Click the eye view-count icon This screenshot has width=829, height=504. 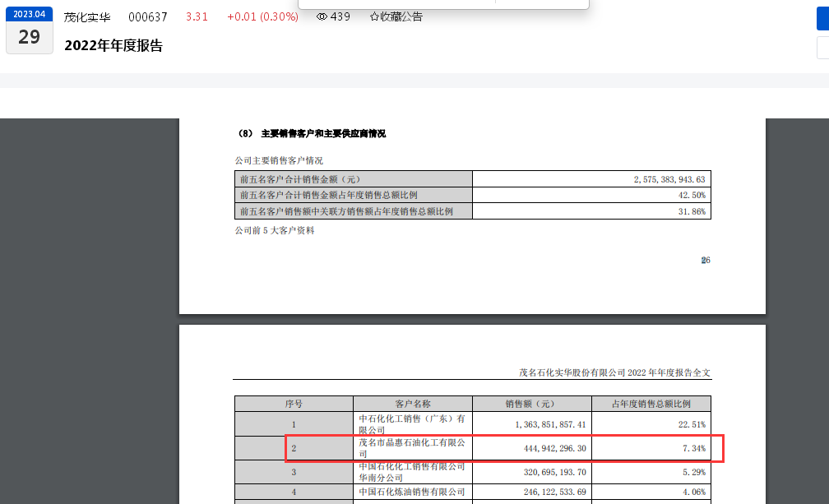[322, 17]
